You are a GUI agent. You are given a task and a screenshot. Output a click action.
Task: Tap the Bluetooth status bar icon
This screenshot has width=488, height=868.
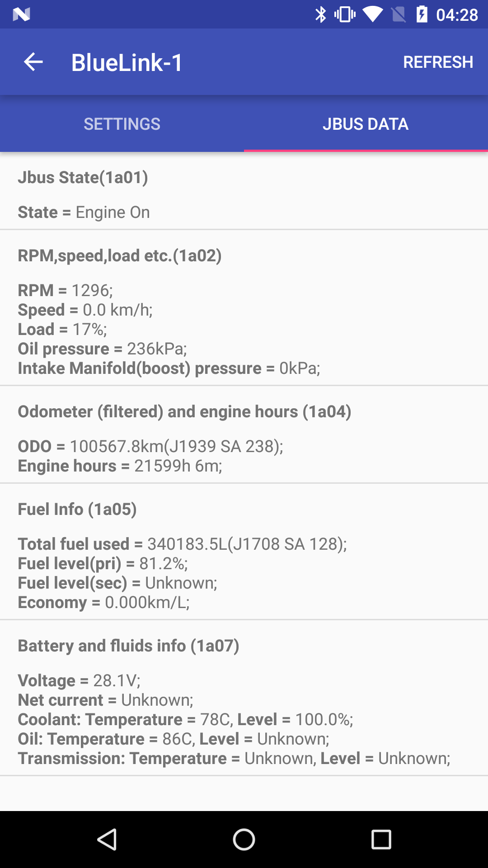[x=320, y=14]
